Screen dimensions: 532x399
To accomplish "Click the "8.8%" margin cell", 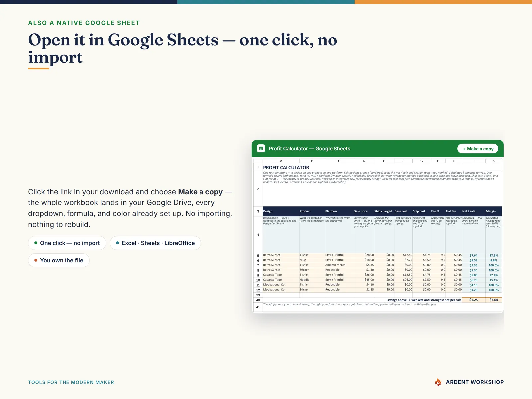I will pos(494,260).
